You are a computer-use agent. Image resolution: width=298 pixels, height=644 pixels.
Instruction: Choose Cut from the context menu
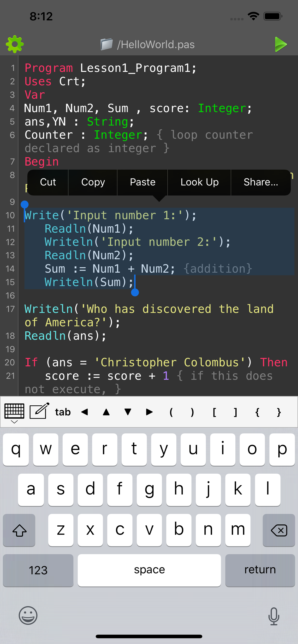point(48,182)
